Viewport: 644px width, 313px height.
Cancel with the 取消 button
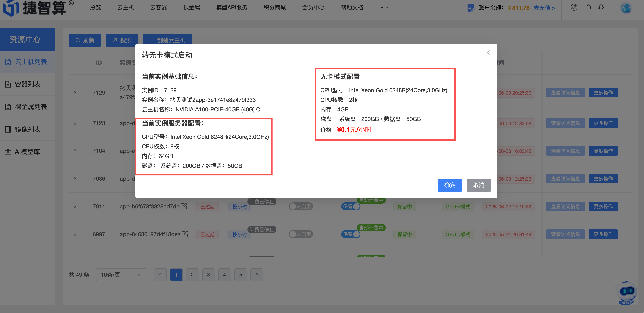pos(478,185)
